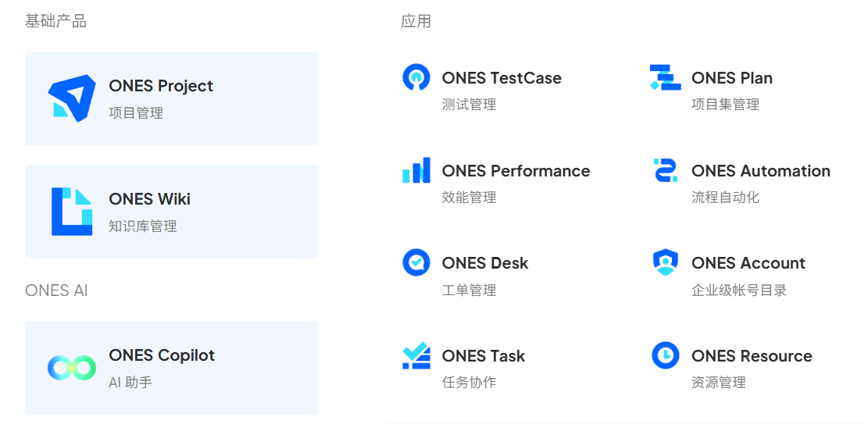Click the ONES Task checkmark icon
Viewport: 868px width, 424px height.
(416, 355)
